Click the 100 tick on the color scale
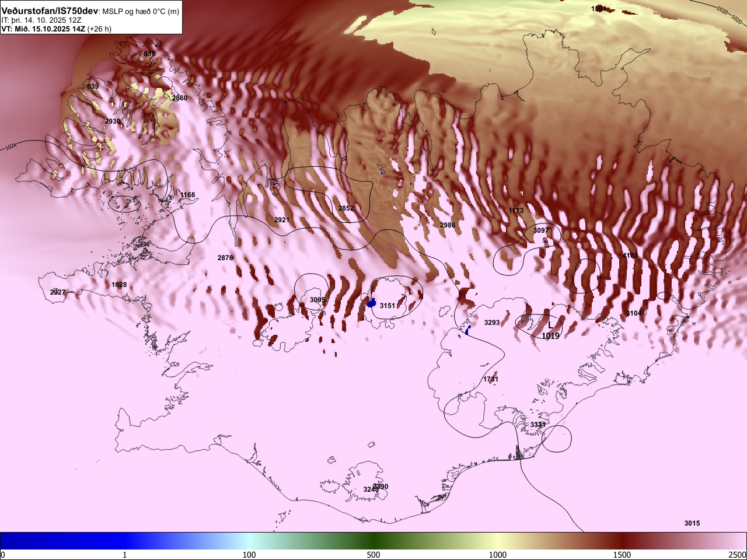This screenshot has width=747, height=560. (x=249, y=555)
